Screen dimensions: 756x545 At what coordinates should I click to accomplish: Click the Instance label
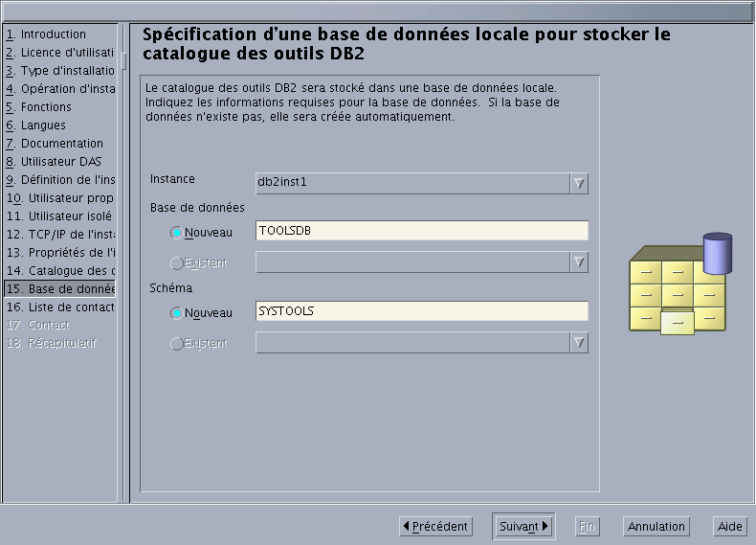coord(172,179)
